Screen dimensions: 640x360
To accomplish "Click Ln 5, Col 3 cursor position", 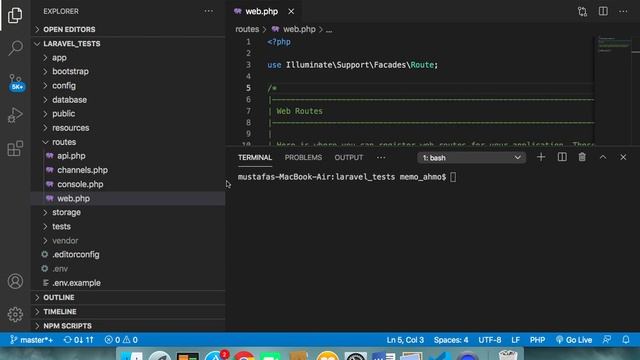I will (x=405, y=340).
